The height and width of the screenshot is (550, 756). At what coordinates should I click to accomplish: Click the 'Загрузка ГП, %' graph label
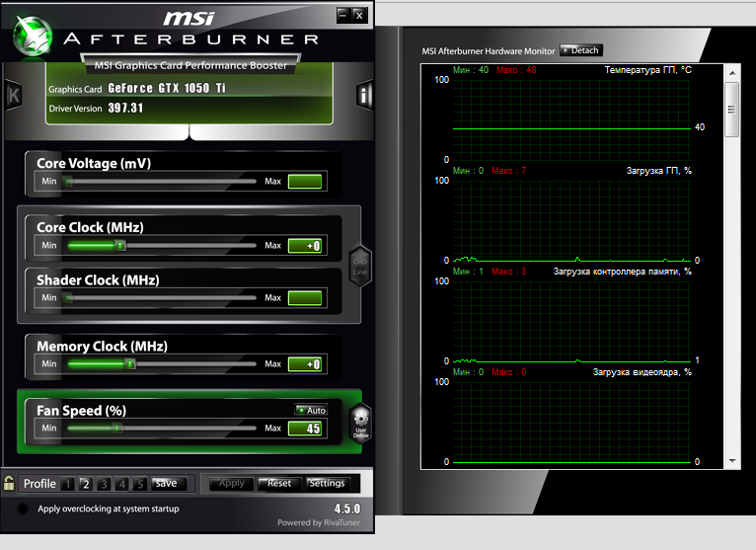658,170
